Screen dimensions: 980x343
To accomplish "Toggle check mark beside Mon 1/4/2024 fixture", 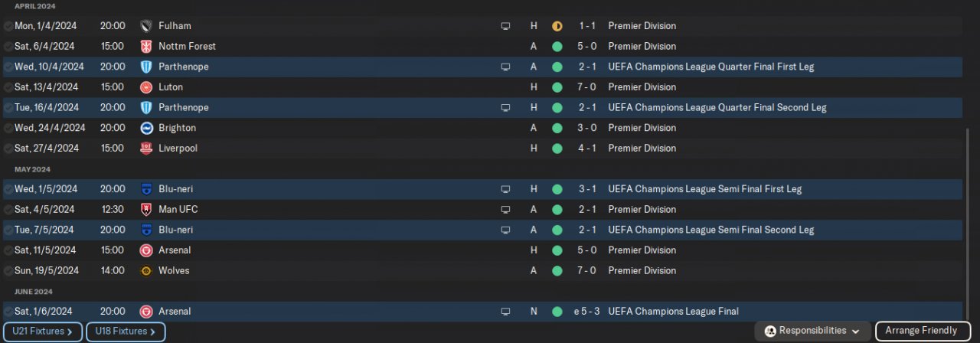I will point(8,26).
